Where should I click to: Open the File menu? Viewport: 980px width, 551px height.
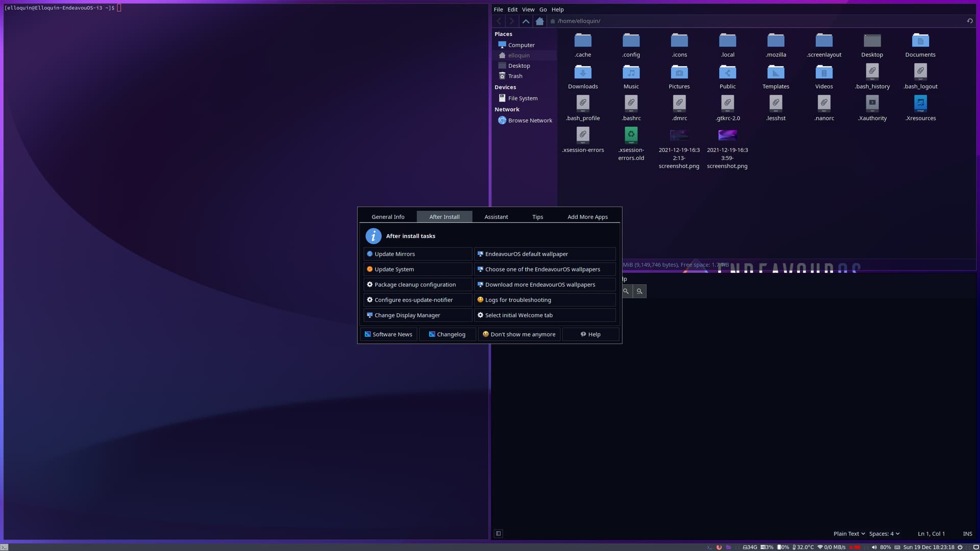[498, 9]
